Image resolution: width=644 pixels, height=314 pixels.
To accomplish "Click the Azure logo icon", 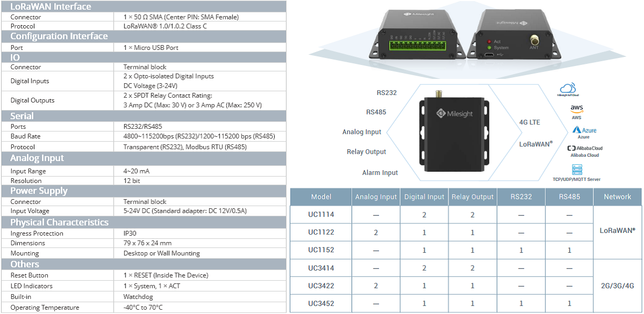I will [x=584, y=130].
